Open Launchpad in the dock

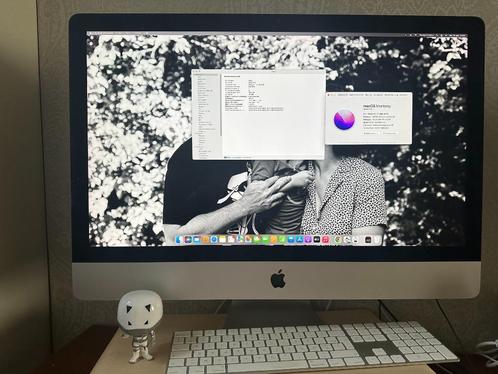(188, 239)
